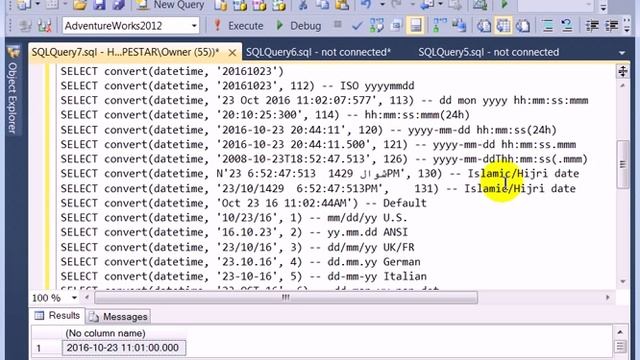Open the New Project dropdown arrow
Image resolution: width=640 pixels, height=360 pixels.
[x=37, y=4]
